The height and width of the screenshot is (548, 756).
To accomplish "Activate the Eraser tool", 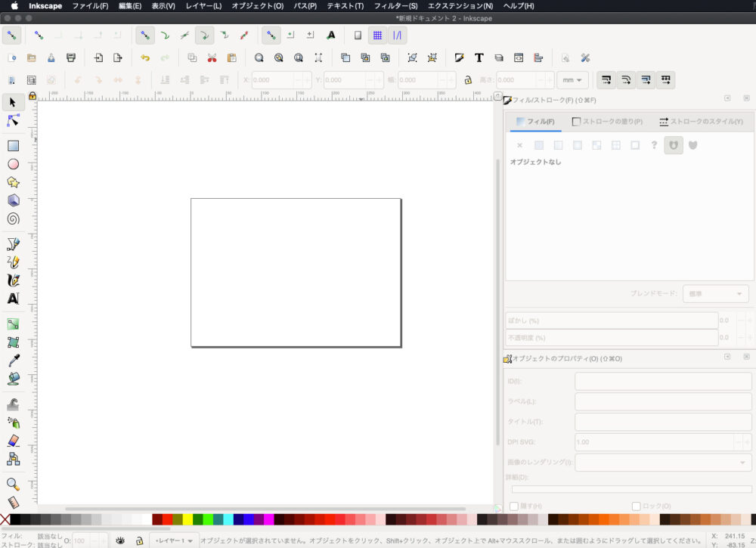I will (x=13, y=441).
